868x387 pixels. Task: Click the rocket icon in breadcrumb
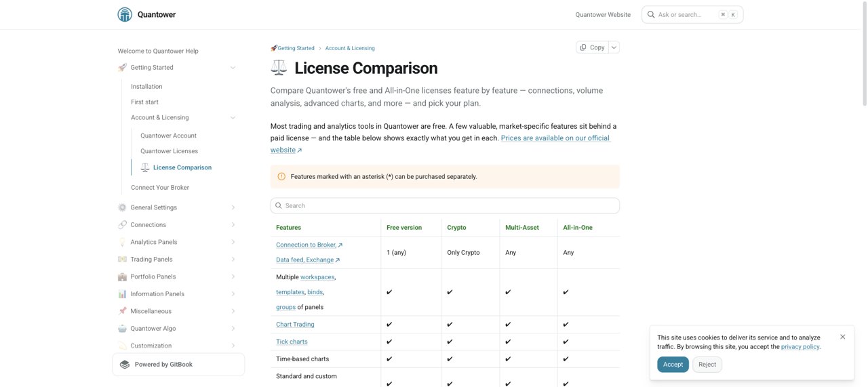coord(274,48)
